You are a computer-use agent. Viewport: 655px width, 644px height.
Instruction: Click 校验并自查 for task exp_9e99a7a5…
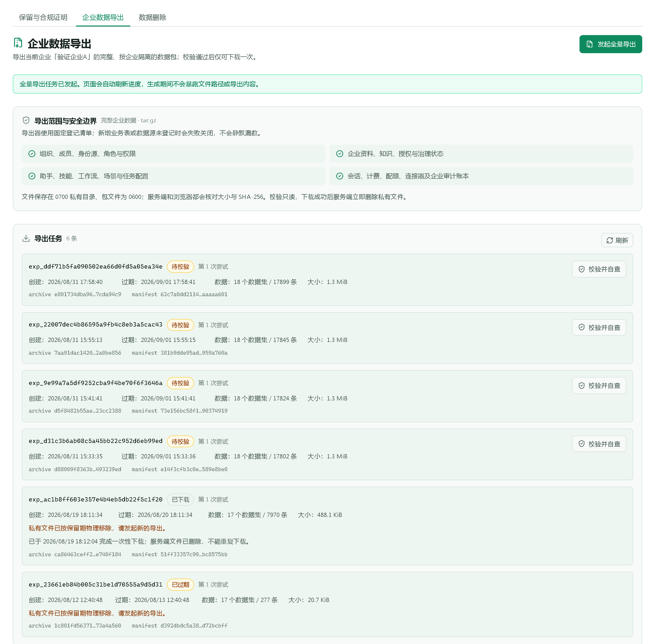pos(599,386)
